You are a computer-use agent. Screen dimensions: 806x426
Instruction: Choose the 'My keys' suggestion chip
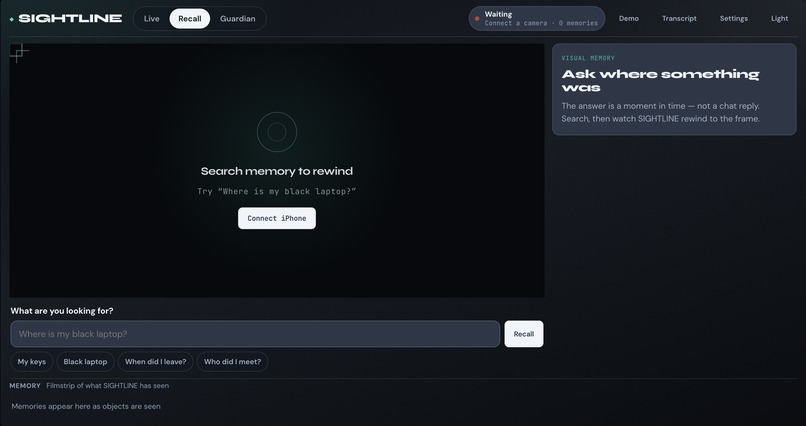click(x=32, y=362)
